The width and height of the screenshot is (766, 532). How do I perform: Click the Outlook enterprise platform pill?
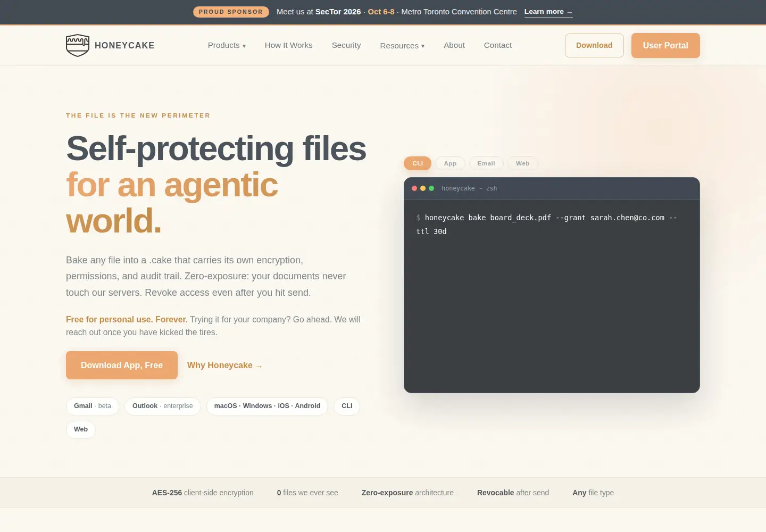point(163,406)
